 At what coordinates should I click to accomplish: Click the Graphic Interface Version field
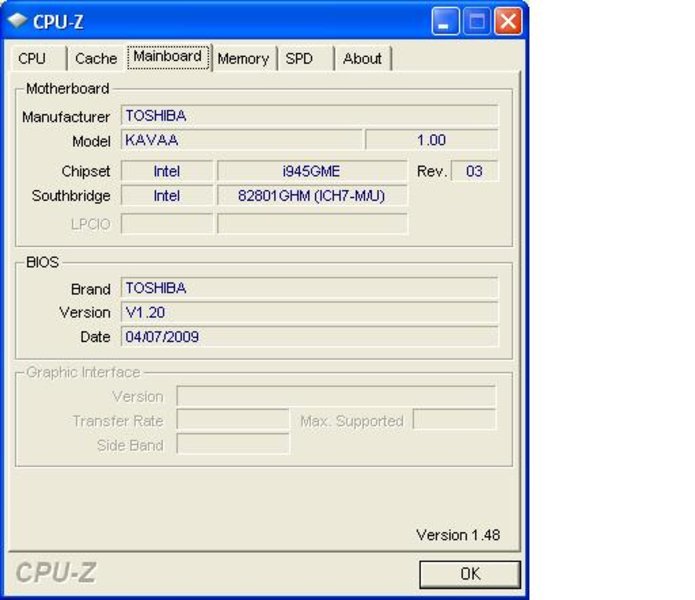336,396
